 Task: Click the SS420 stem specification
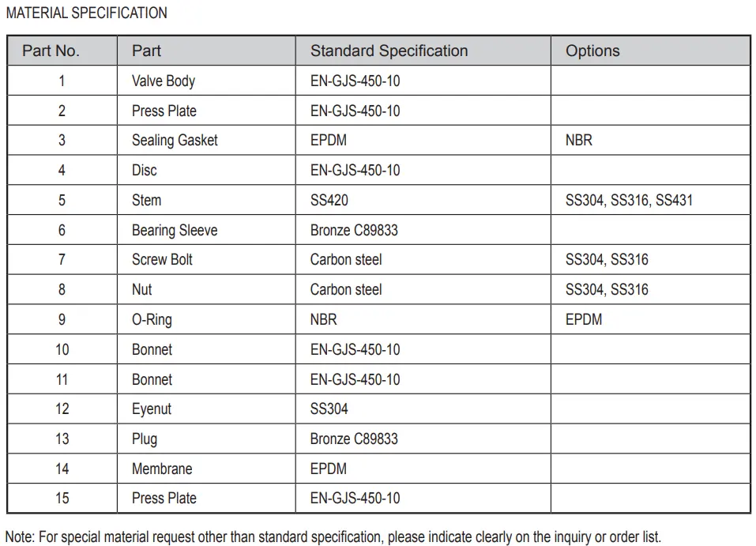click(329, 201)
